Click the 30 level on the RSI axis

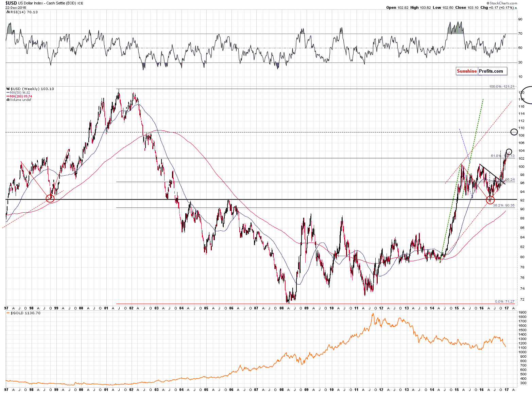520,62
